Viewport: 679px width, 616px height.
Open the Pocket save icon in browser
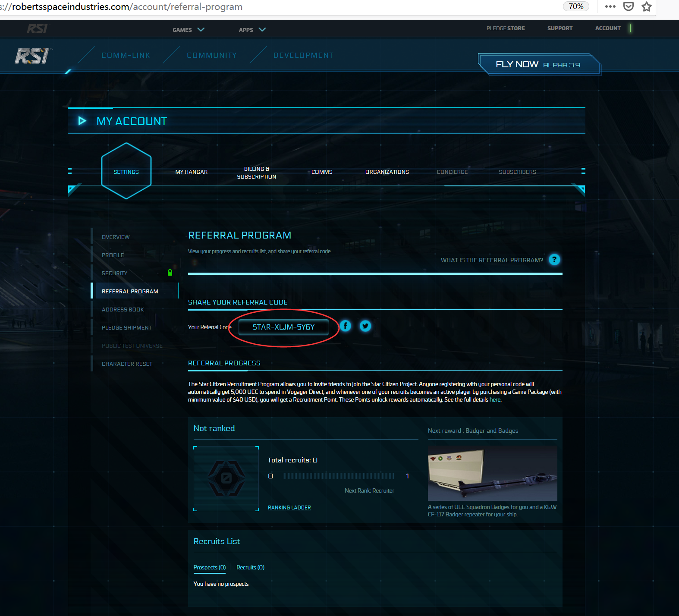629,6
